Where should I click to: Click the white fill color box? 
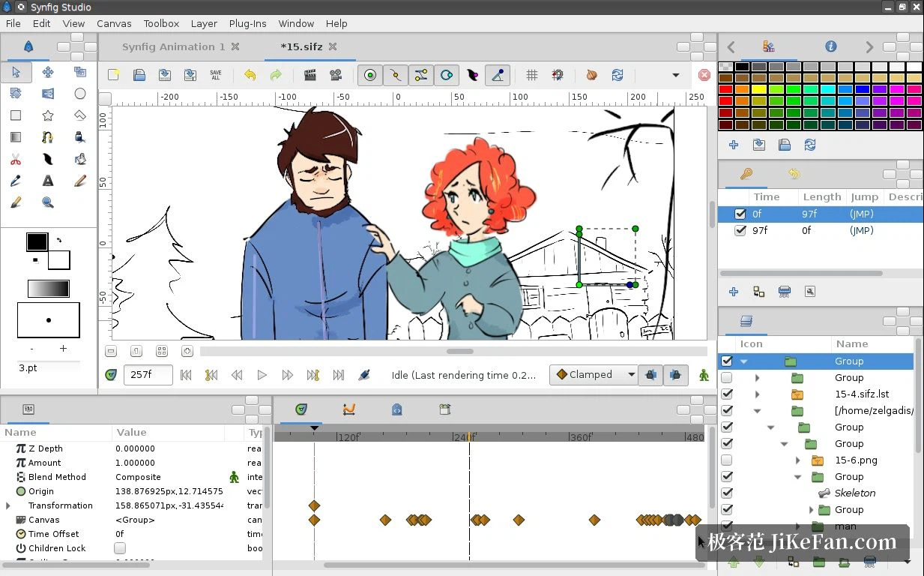(59, 260)
